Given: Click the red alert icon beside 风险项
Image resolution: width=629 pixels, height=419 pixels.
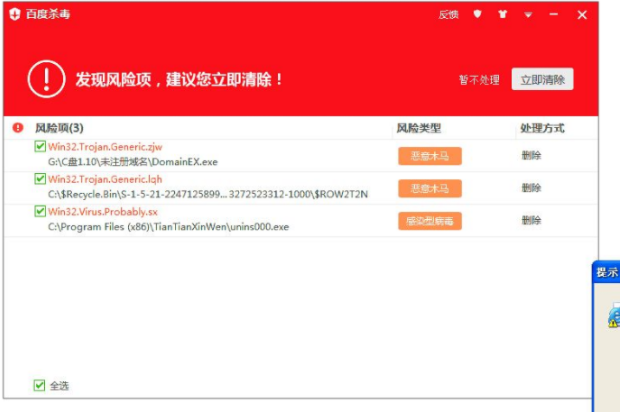Looking at the screenshot, I should click(x=17, y=128).
